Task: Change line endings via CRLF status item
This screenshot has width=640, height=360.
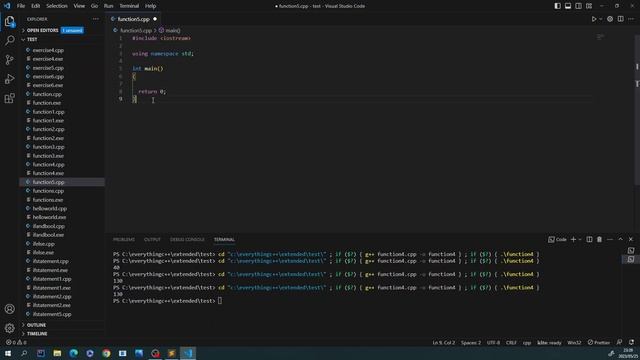Action: [x=511, y=342]
